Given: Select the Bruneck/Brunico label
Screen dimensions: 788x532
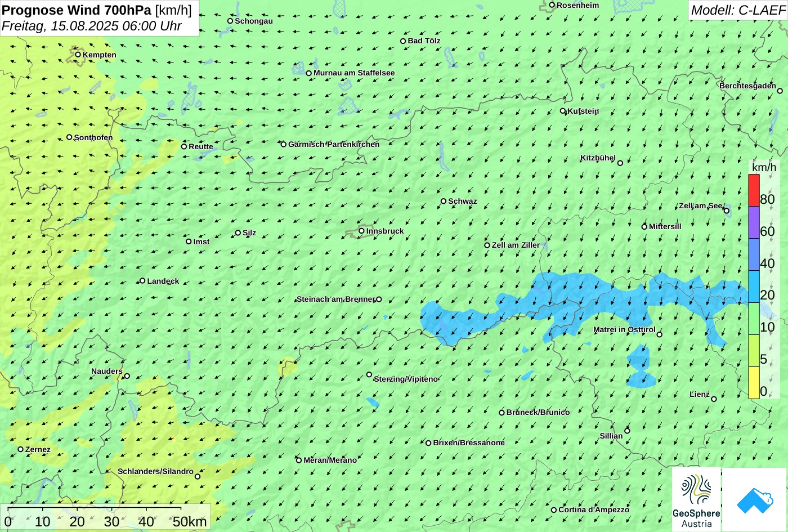Looking at the screenshot, I should (538, 412).
